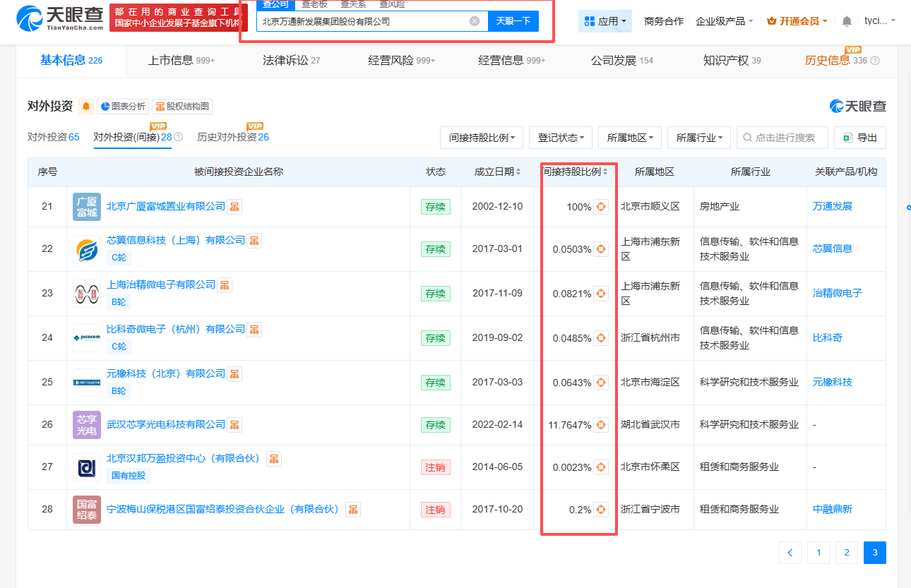Image resolution: width=911 pixels, height=588 pixels.
Task: Open the 间接持股比例 filter dropdown
Action: [482, 138]
